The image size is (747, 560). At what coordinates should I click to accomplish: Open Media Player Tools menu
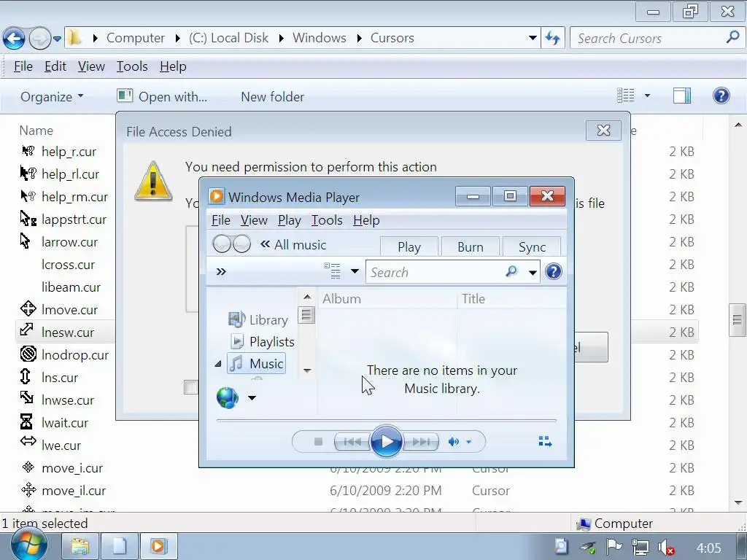[327, 220]
